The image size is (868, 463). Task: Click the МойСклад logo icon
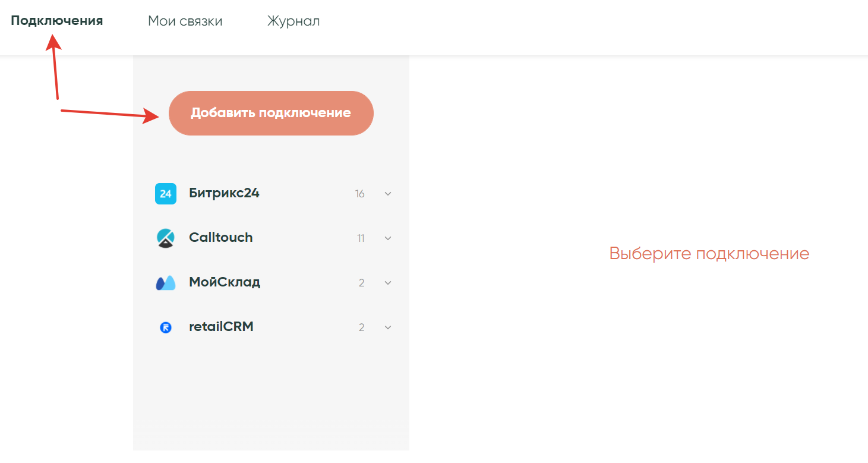click(x=166, y=283)
